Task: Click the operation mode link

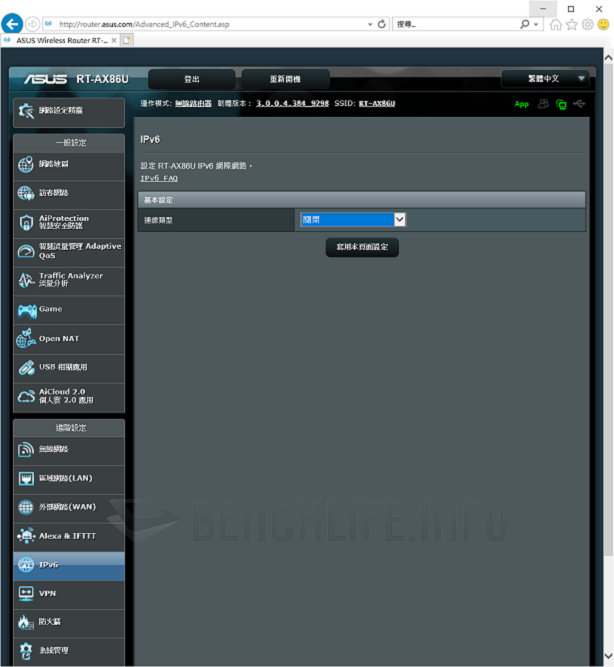Action: 193,104
